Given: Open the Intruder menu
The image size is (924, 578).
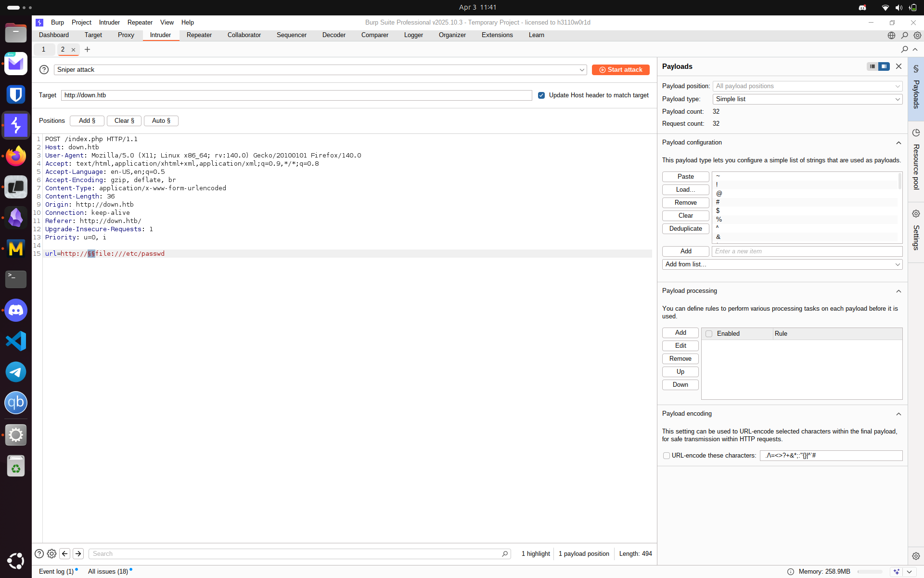Looking at the screenshot, I should coord(109,23).
